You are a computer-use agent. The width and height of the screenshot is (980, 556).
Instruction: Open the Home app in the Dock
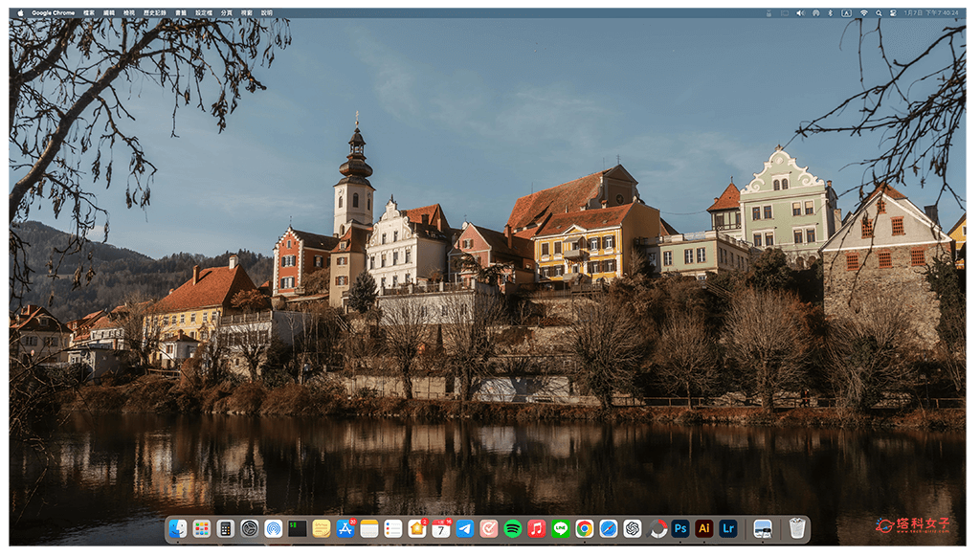417,529
